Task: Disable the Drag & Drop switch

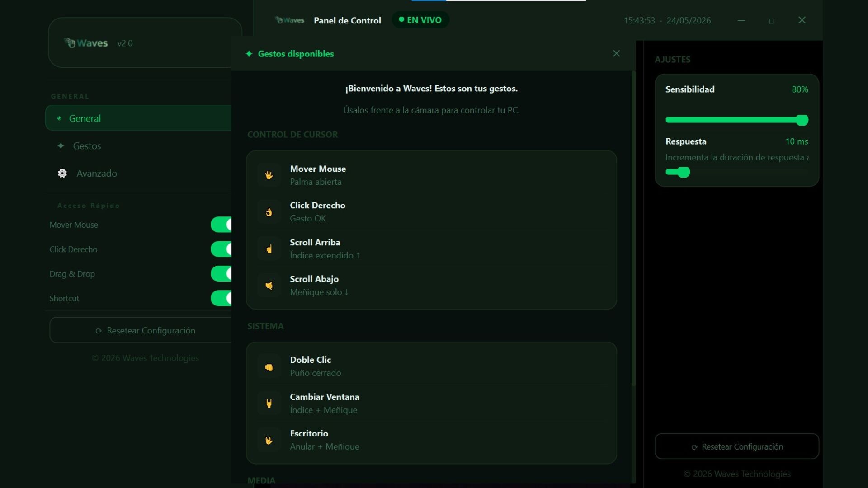Action: point(221,274)
